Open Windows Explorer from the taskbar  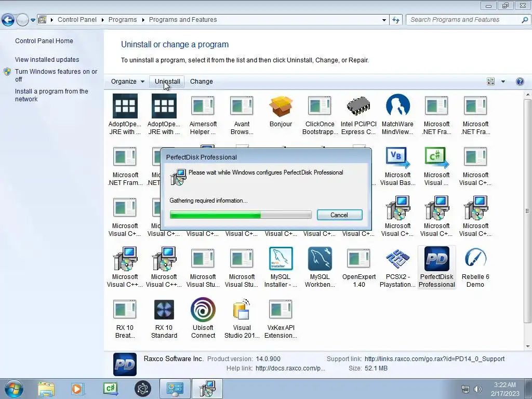(46, 389)
